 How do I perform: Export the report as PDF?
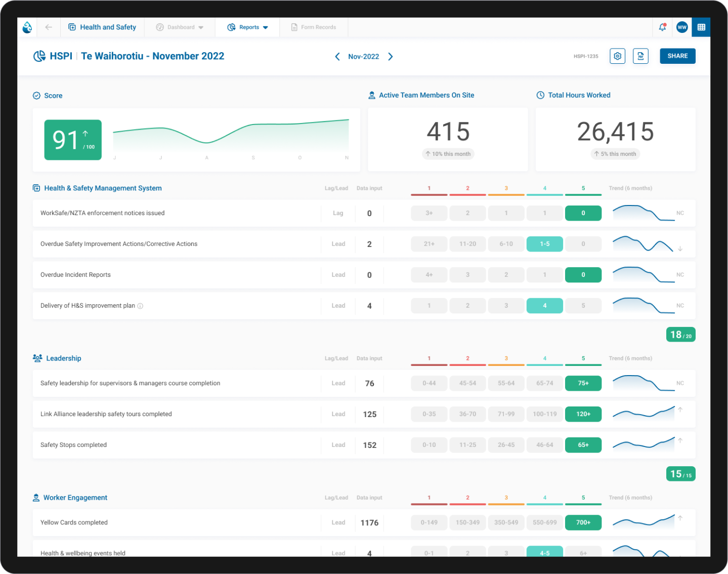tap(640, 56)
